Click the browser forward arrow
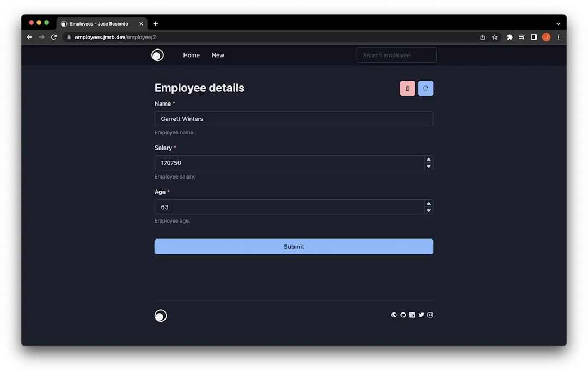 click(x=41, y=37)
